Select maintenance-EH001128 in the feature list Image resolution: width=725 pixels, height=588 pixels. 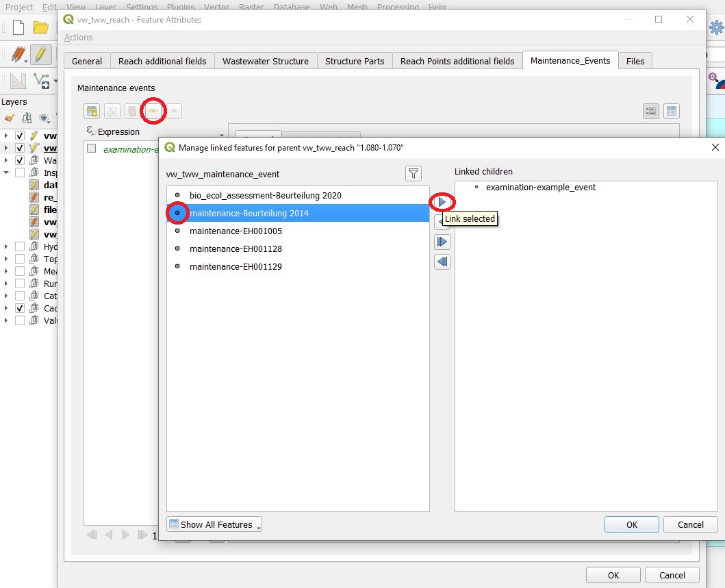(298, 248)
